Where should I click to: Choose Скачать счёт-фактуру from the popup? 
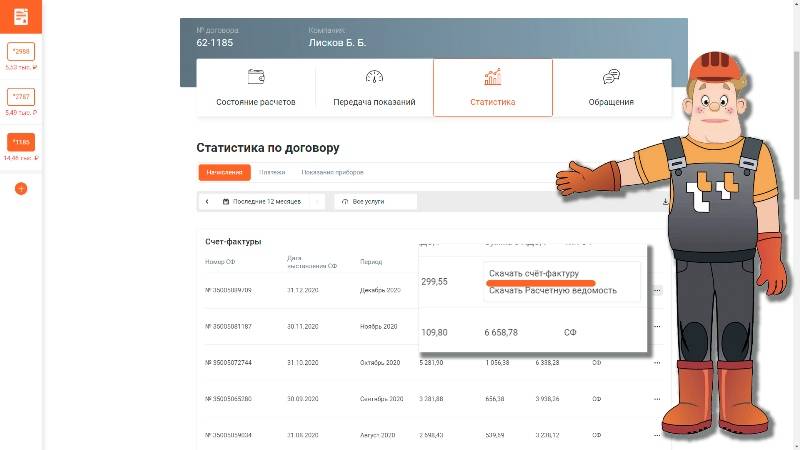[534, 273]
